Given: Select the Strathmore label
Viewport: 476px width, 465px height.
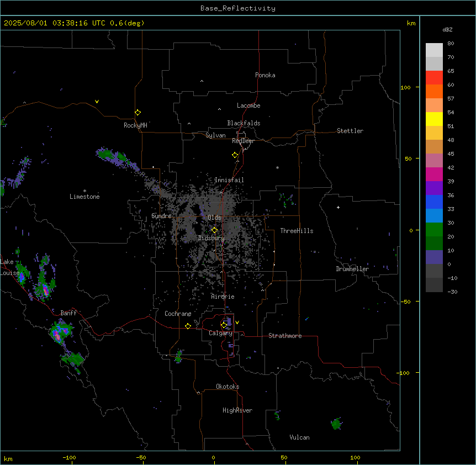Looking at the screenshot, I should click(x=285, y=336).
